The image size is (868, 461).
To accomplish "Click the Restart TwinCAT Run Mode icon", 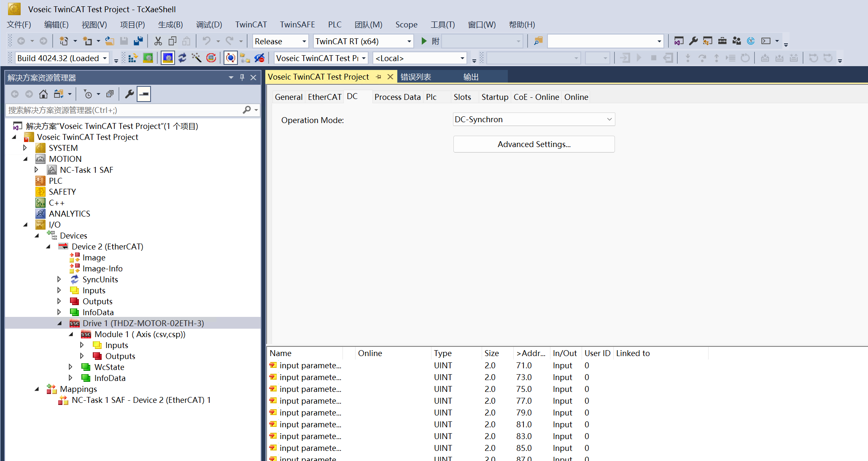I will coord(148,58).
